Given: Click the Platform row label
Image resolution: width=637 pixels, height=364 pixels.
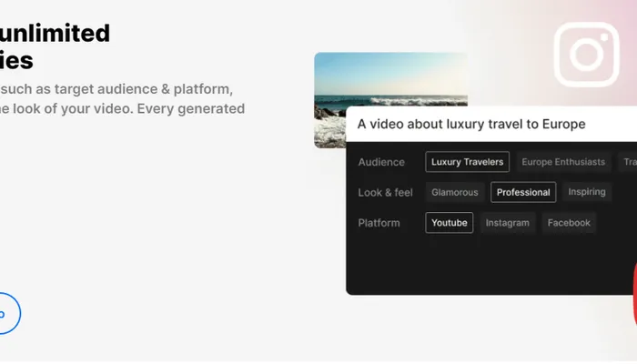Looking at the screenshot, I should coord(379,223).
